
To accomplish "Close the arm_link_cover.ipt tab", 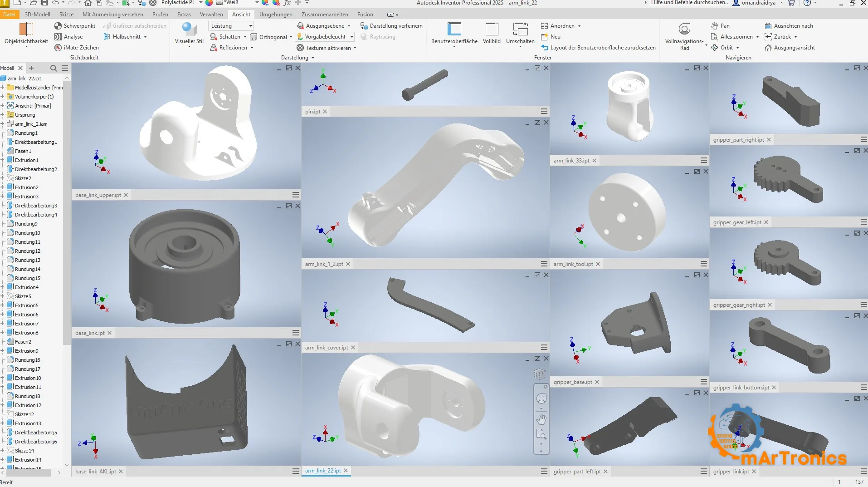I will pyautogui.click(x=353, y=348).
